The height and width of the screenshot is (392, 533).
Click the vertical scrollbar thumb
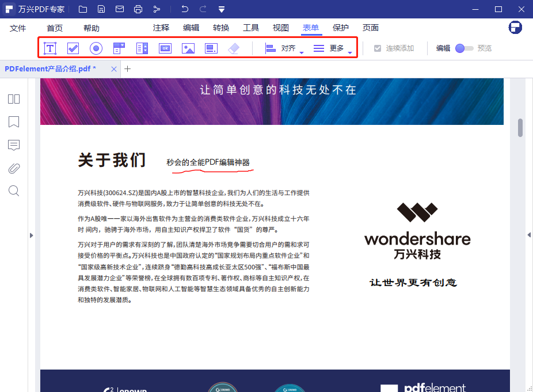pos(520,128)
